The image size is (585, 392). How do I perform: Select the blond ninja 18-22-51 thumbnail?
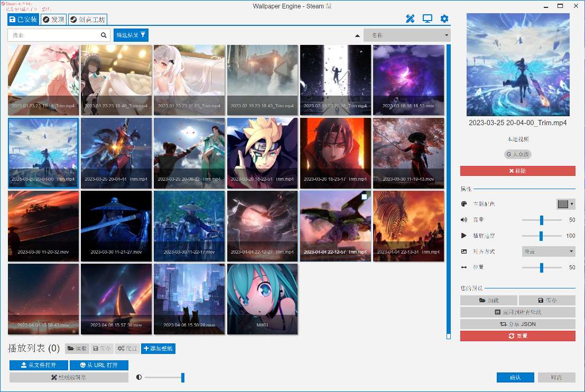262,153
